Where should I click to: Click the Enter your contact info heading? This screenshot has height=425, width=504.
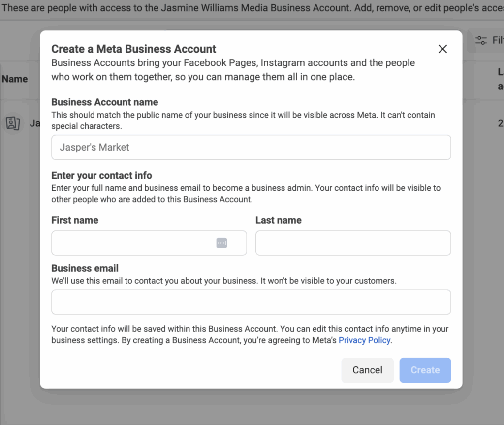101,176
